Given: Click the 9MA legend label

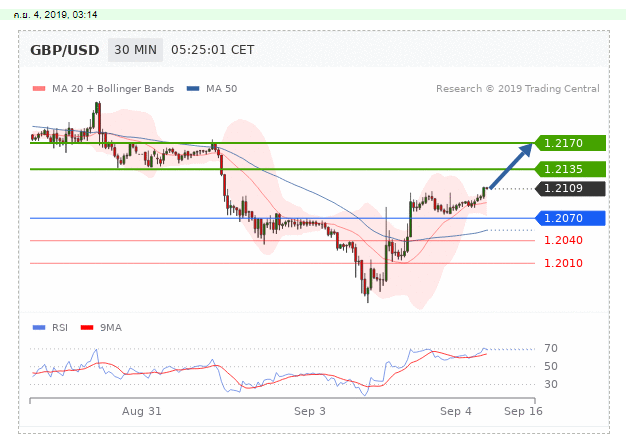Looking at the screenshot, I should (111, 328).
